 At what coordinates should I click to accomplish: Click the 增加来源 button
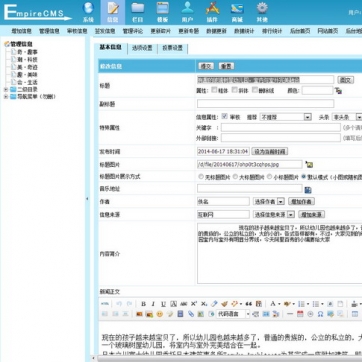coord(311,215)
